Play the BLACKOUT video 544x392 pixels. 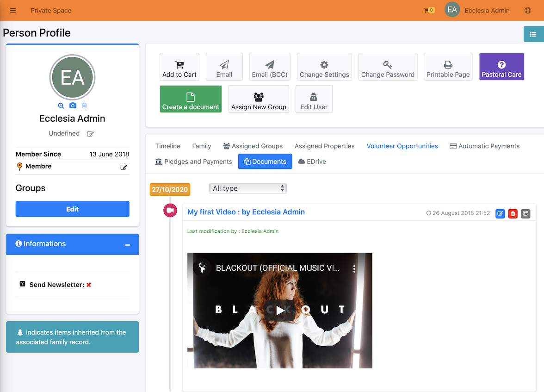(x=280, y=310)
